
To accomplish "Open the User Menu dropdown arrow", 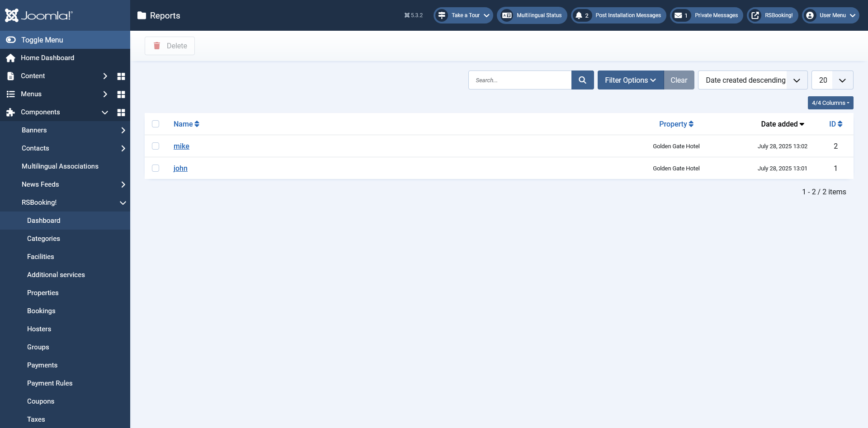I will point(853,15).
